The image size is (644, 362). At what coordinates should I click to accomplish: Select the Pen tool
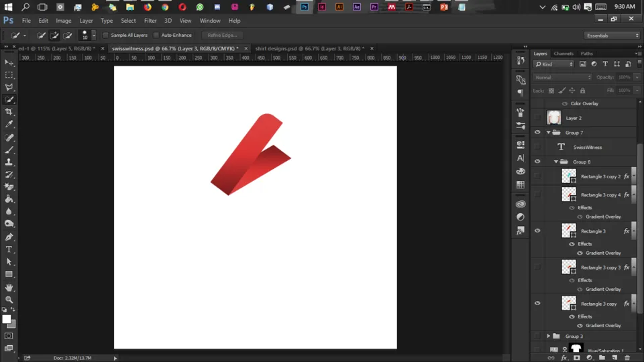[9, 237]
